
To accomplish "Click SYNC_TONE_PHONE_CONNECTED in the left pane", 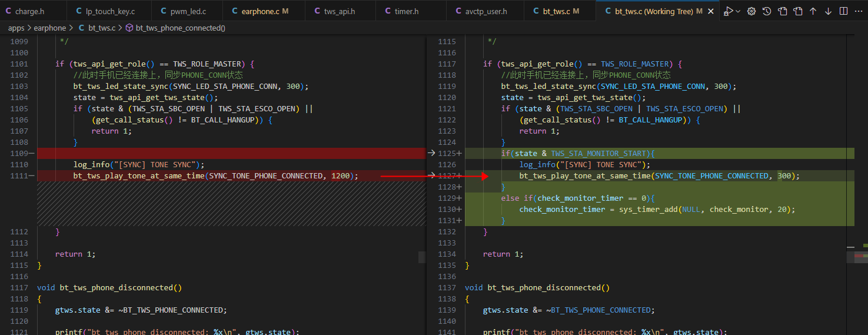I will [267, 175].
